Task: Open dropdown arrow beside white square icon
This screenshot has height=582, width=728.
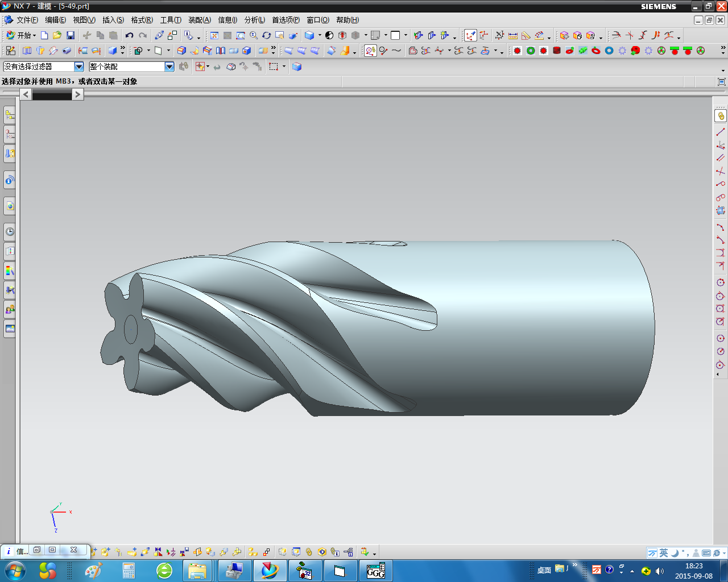Action: point(406,35)
